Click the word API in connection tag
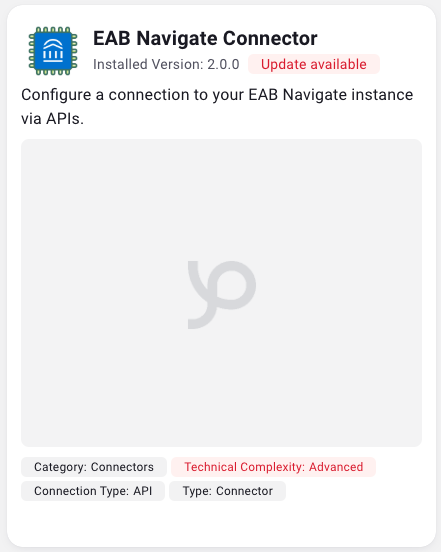The width and height of the screenshot is (441, 552). [x=143, y=491]
